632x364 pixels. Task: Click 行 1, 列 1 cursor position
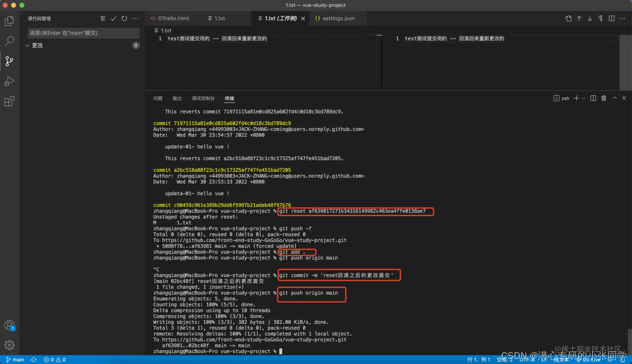pyautogui.click(x=479, y=360)
